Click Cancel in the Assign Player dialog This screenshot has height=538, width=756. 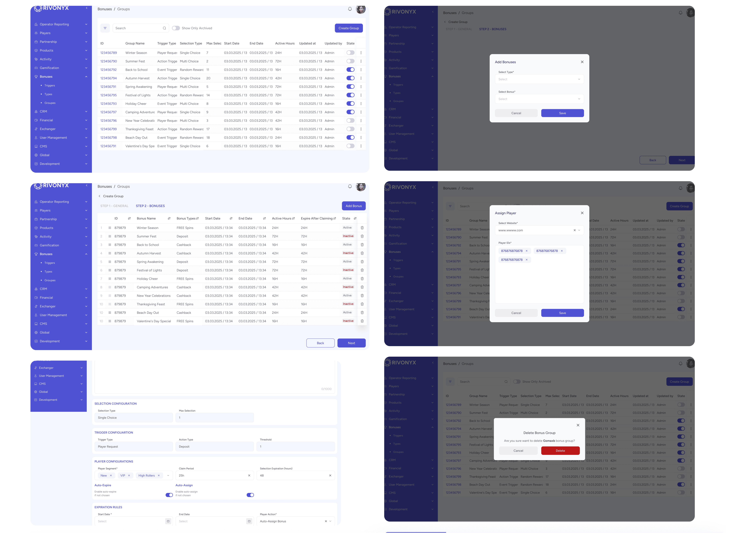516,313
